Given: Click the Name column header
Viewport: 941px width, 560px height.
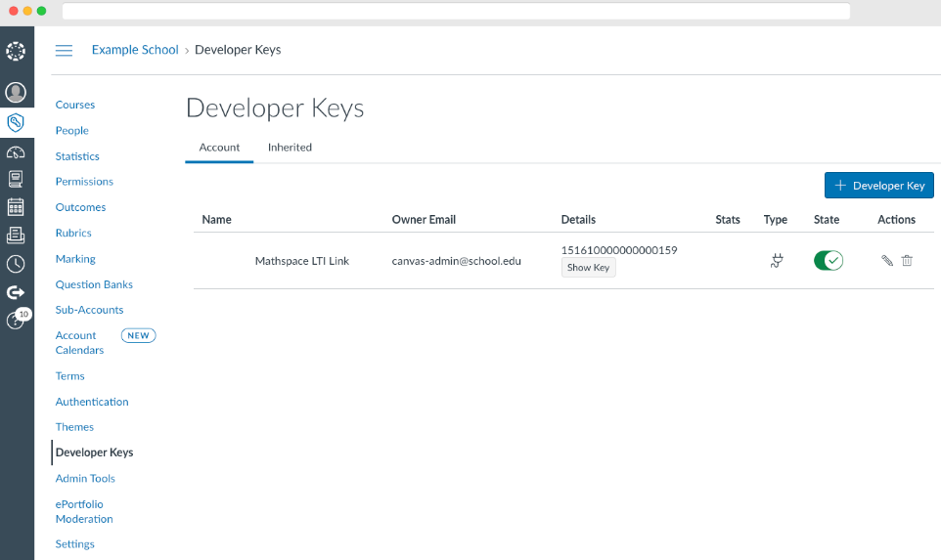Looking at the screenshot, I should point(216,220).
